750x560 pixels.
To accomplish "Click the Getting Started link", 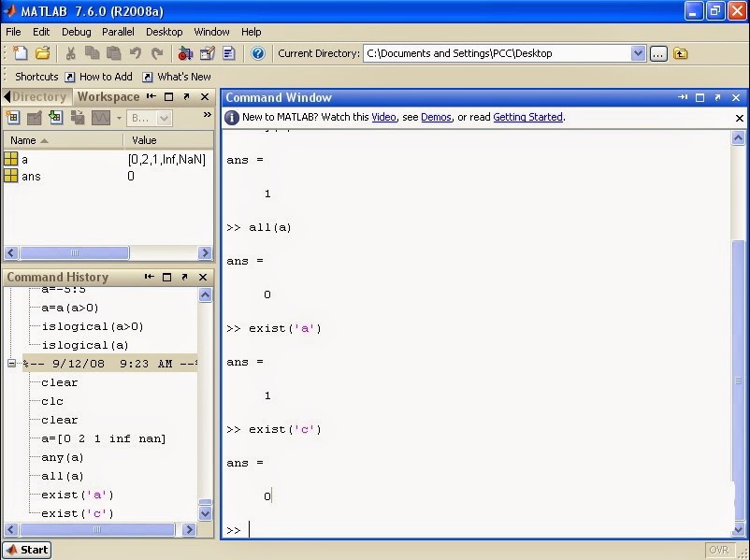I will click(x=527, y=117).
